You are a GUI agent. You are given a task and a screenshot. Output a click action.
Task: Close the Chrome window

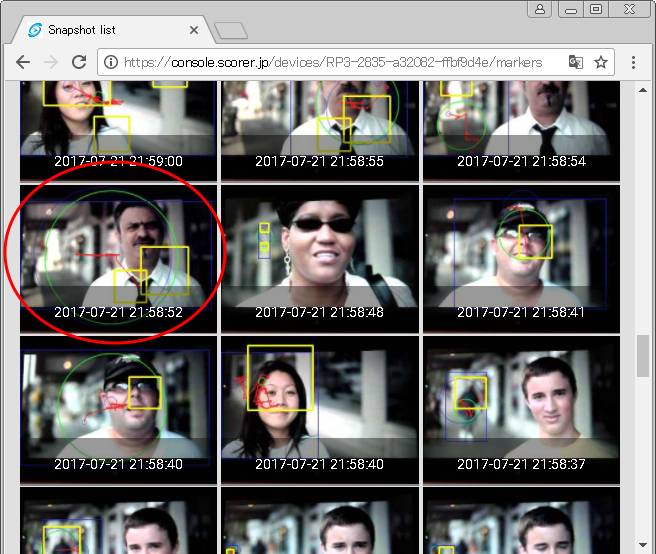coord(629,9)
